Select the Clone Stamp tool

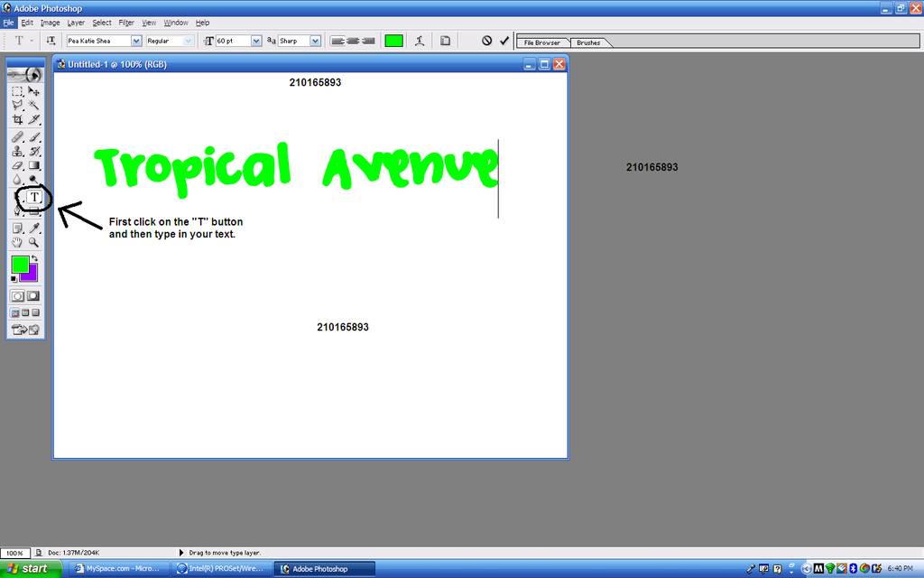17,151
